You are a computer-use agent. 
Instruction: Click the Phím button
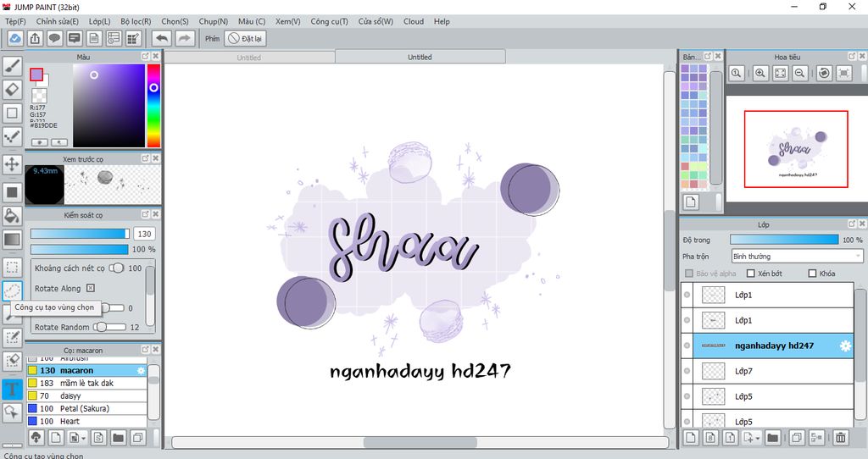tap(212, 38)
